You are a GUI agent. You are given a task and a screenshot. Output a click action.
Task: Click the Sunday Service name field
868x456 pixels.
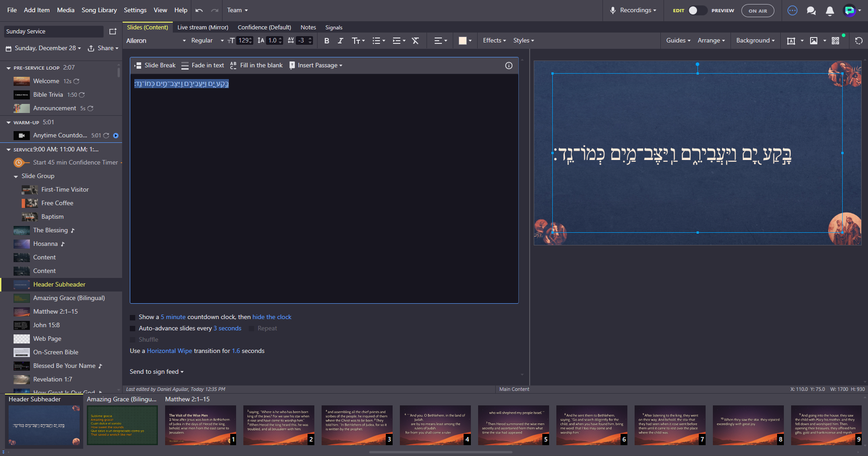(54, 32)
